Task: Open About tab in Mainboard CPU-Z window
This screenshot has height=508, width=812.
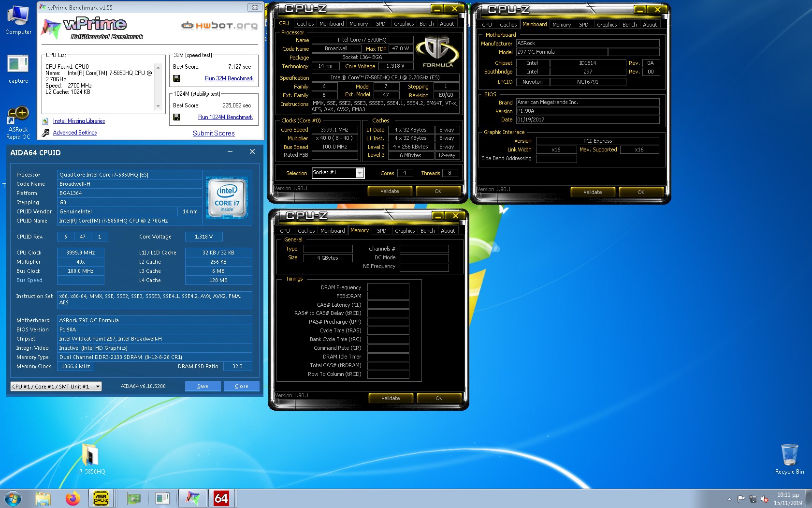Action: coord(650,25)
